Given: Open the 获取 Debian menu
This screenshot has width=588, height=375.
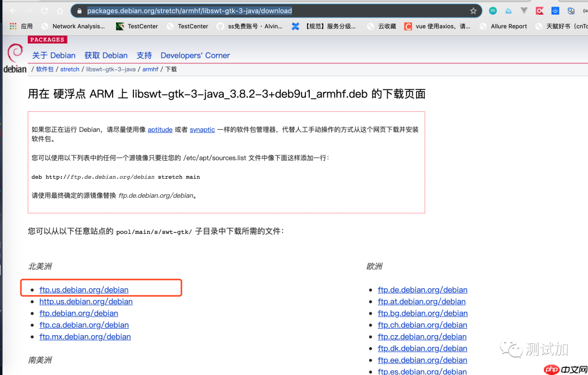Looking at the screenshot, I should pyautogui.click(x=106, y=55).
